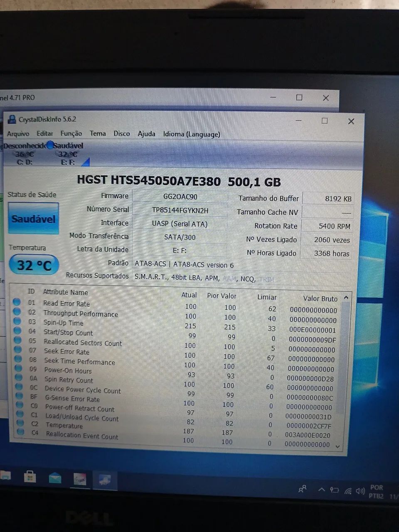Click scroll-up arrow of attribute list
The width and height of the screenshot is (399, 532).
coord(346,298)
